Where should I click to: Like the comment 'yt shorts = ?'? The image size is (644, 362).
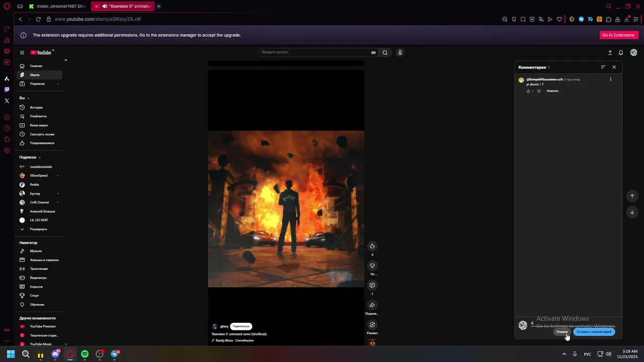point(528,91)
